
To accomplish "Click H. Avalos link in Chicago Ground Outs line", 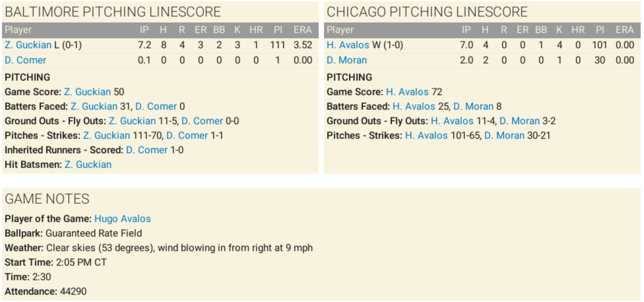I will pos(452,121).
